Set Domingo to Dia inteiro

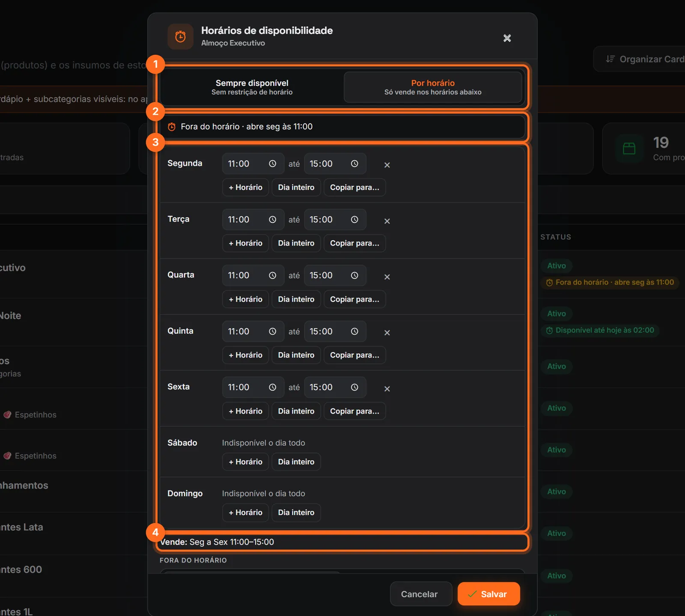pos(296,512)
